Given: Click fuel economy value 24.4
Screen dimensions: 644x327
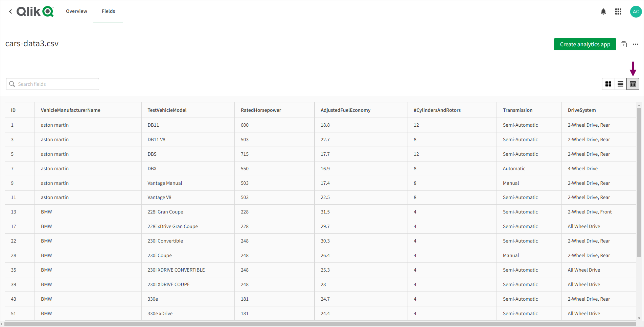Looking at the screenshot, I should (x=325, y=313).
